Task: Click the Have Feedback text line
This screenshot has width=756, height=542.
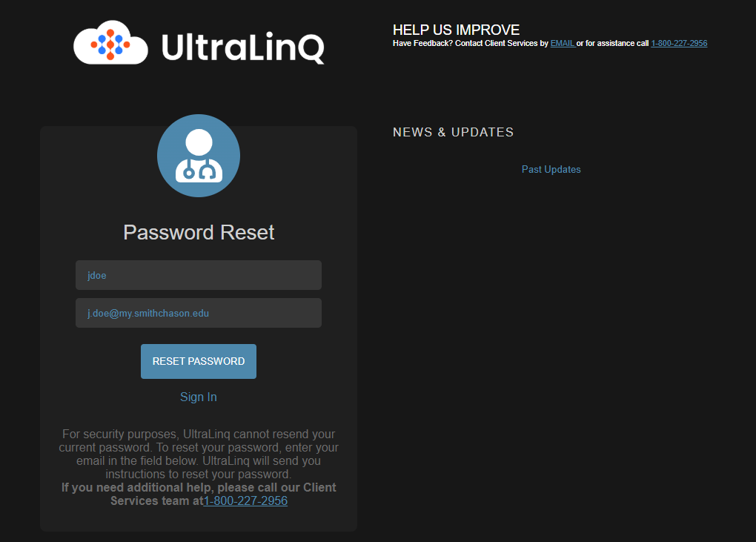Action: click(550, 44)
